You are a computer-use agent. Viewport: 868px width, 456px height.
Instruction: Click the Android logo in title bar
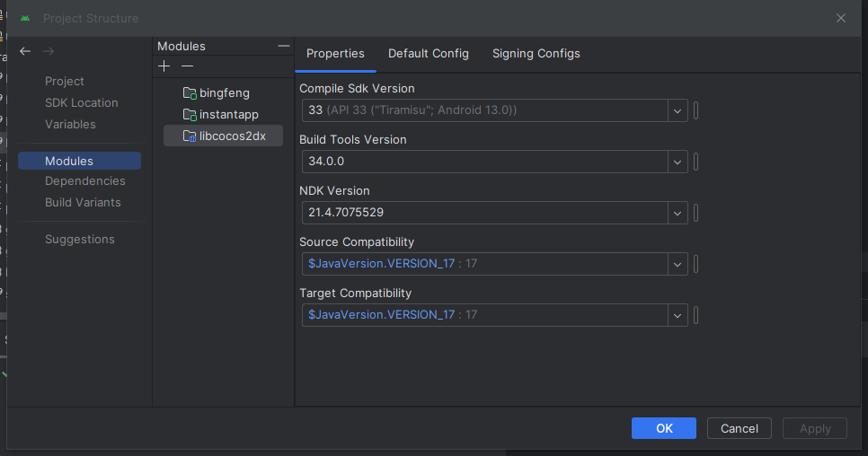(x=25, y=18)
